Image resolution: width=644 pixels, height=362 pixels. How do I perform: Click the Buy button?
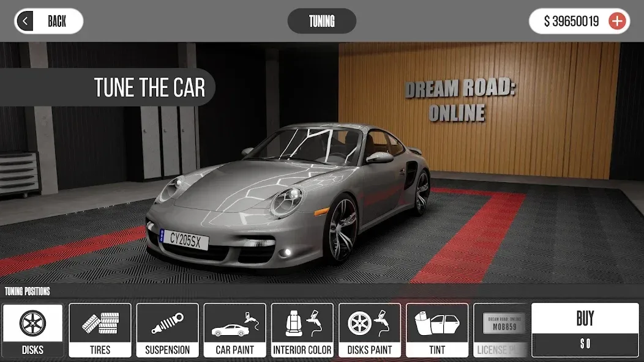(585, 319)
